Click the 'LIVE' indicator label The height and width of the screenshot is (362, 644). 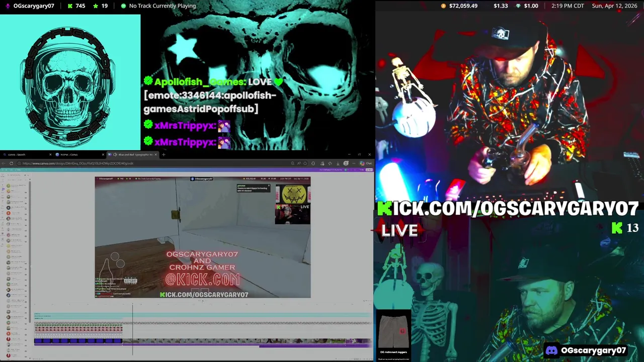(399, 230)
